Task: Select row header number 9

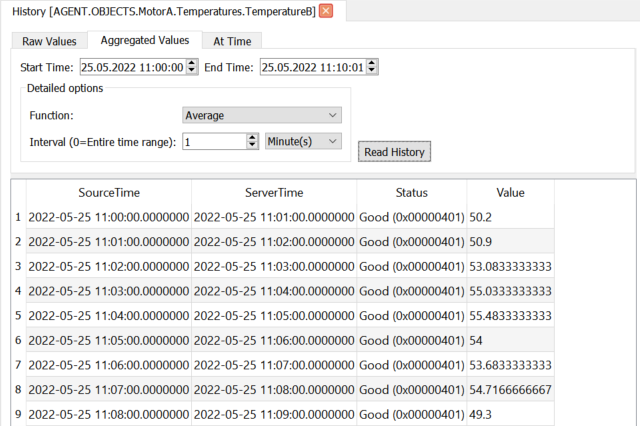Action: pyautogui.click(x=18, y=414)
